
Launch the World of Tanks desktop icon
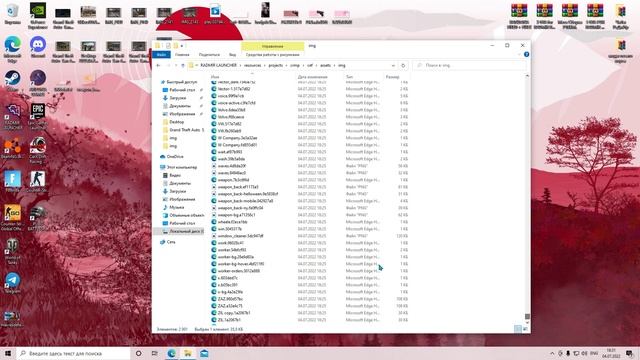(12, 251)
